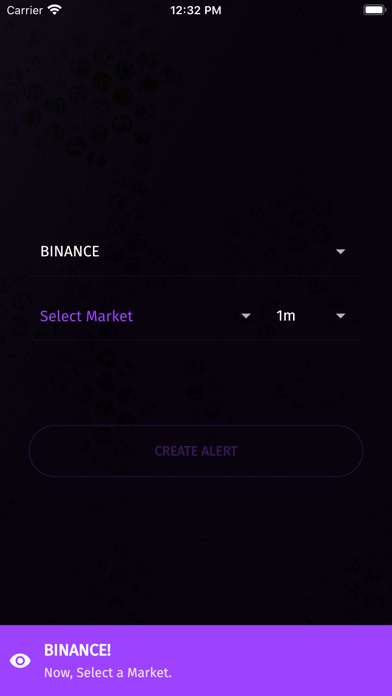This screenshot has width=392, height=696.
Task: Tap the battery icon in the status bar
Action: pos(374,10)
